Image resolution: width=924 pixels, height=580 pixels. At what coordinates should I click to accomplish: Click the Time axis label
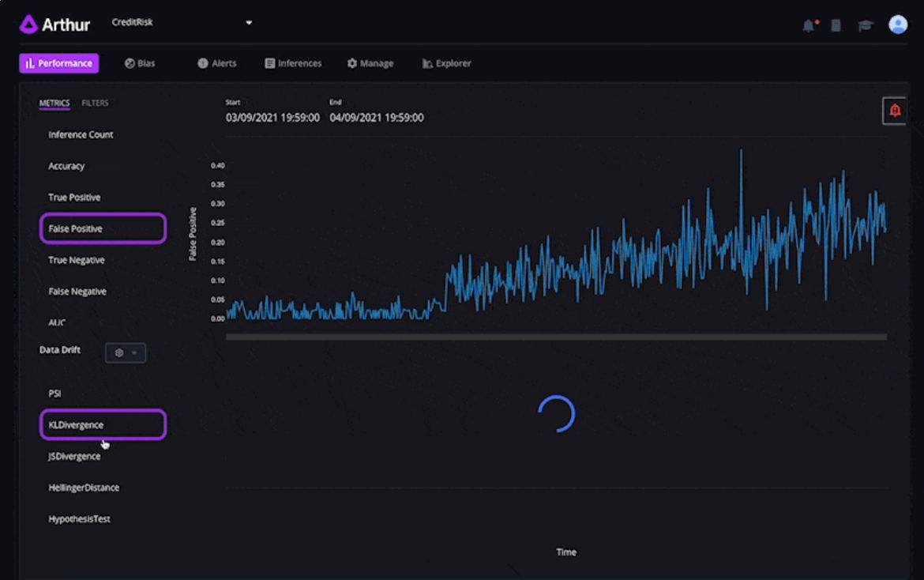[x=566, y=552]
